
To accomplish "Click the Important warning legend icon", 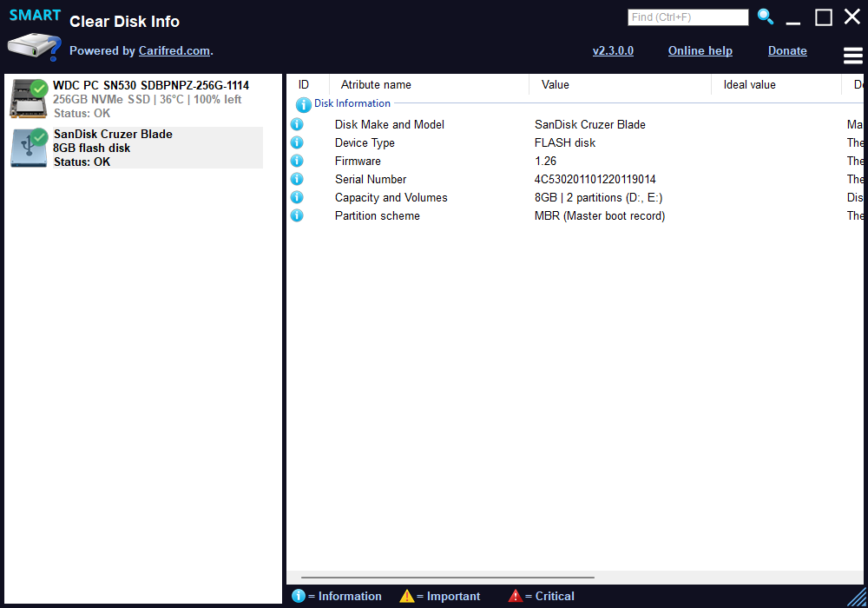I will (x=407, y=596).
